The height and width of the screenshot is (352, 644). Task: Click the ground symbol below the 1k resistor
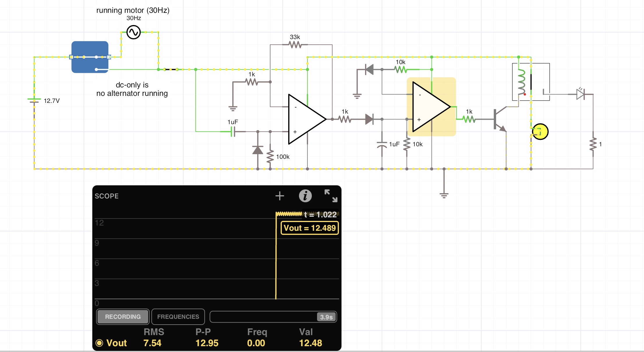(233, 109)
